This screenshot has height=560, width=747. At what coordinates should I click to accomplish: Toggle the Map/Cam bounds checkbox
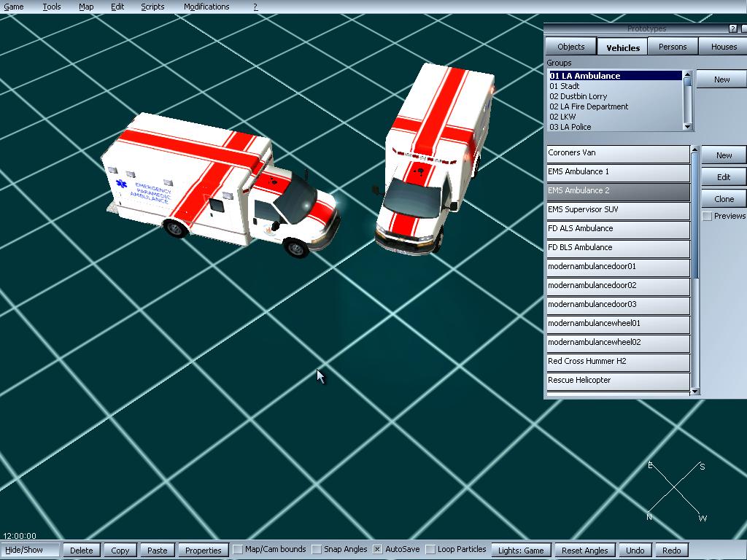click(237, 550)
